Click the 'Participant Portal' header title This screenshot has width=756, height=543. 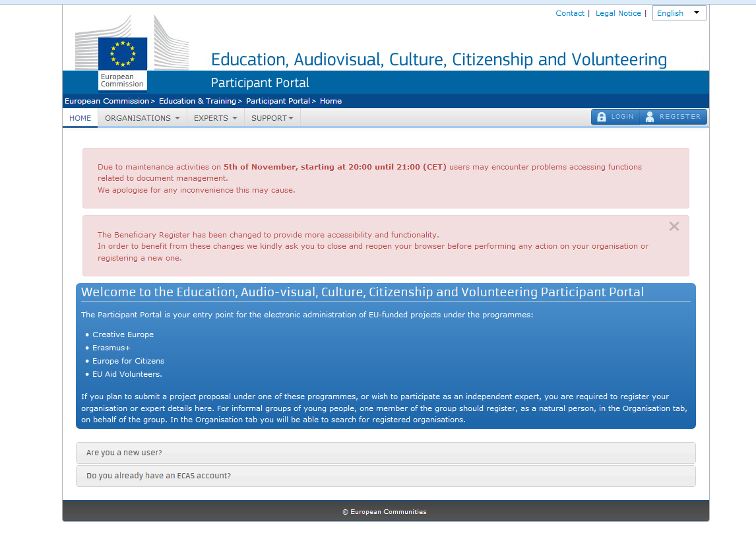click(260, 83)
